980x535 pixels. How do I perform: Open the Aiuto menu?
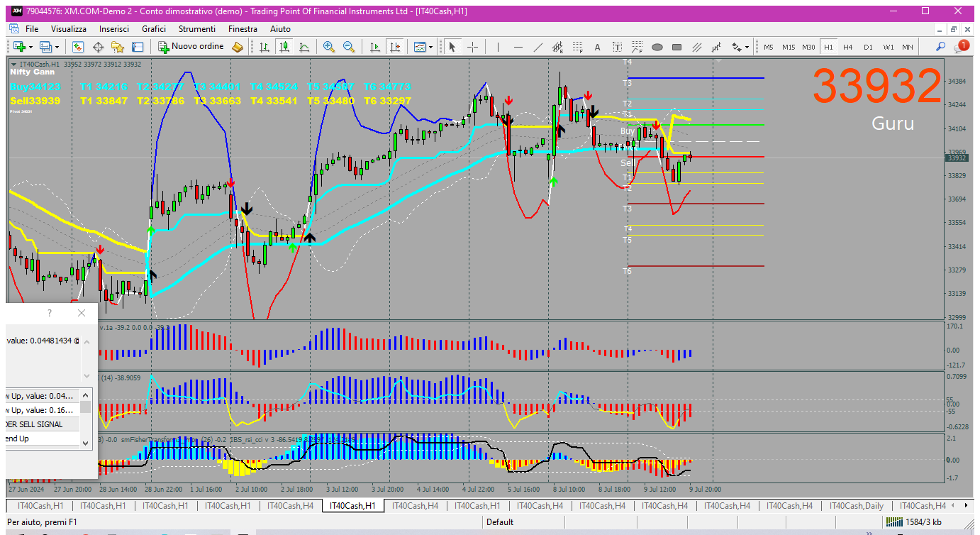(280, 29)
